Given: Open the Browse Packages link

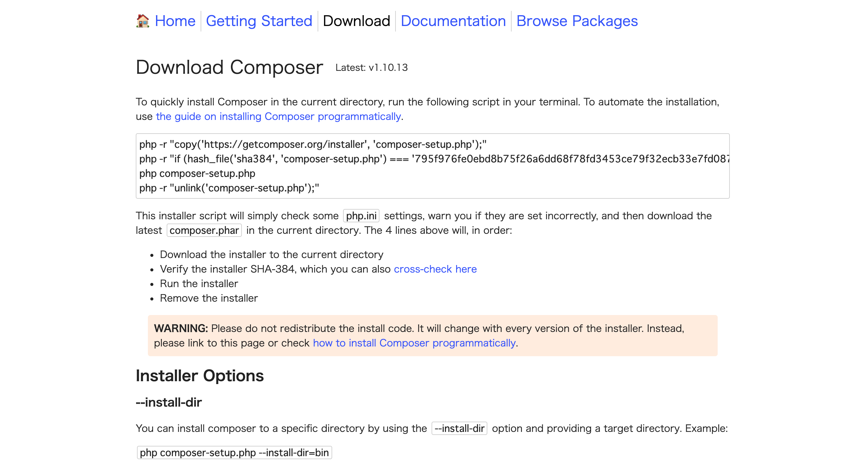Looking at the screenshot, I should pyautogui.click(x=577, y=21).
